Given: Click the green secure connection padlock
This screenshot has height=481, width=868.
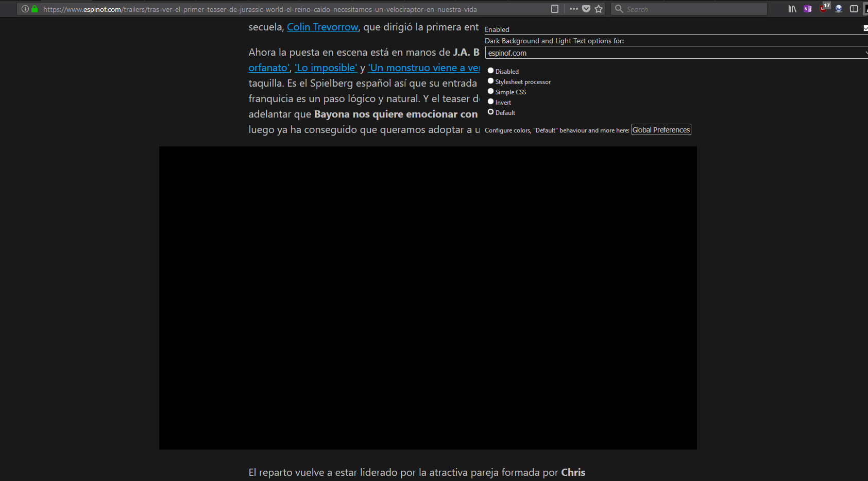Looking at the screenshot, I should tap(35, 9).
